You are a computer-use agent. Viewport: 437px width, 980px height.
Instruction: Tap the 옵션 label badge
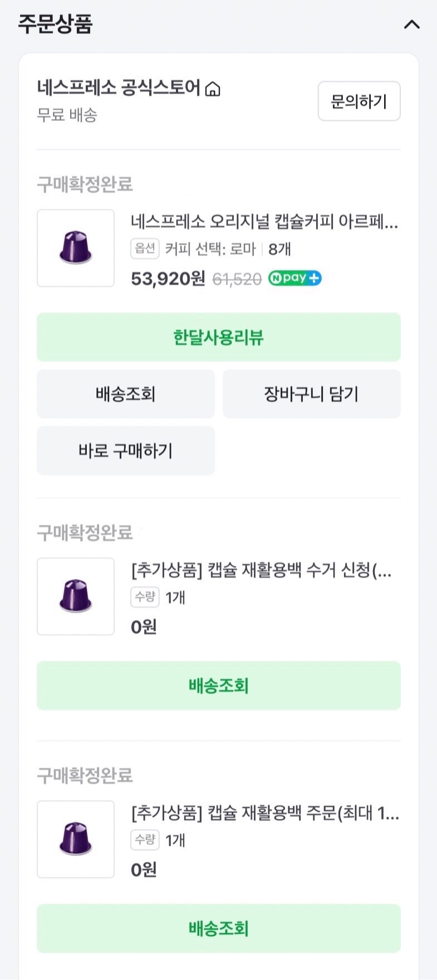[x=145, y=248]
